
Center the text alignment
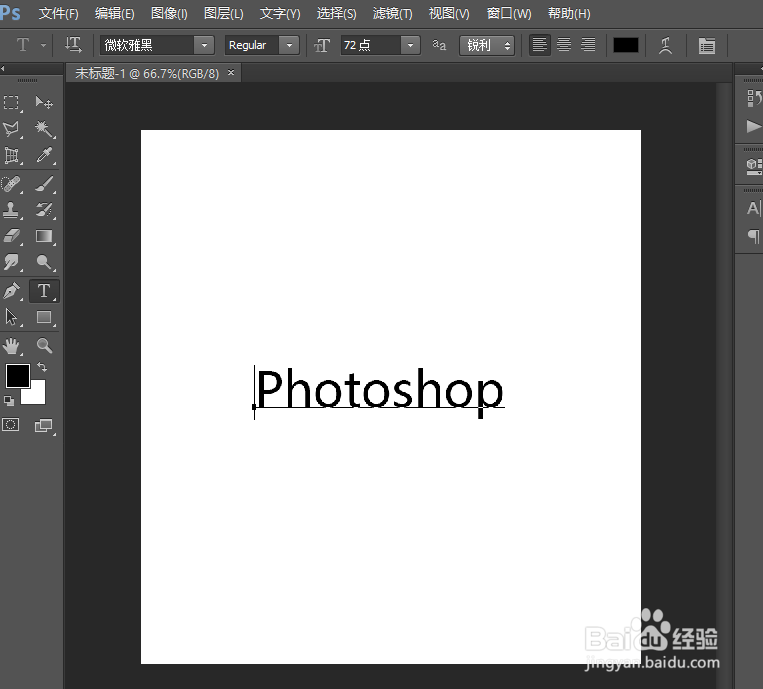(x=564, y=45)
